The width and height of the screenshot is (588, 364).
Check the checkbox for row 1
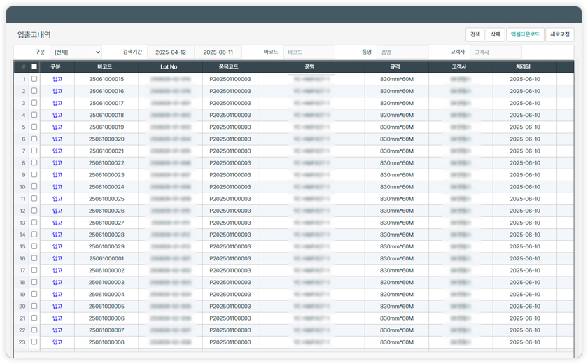pos(34,79)
